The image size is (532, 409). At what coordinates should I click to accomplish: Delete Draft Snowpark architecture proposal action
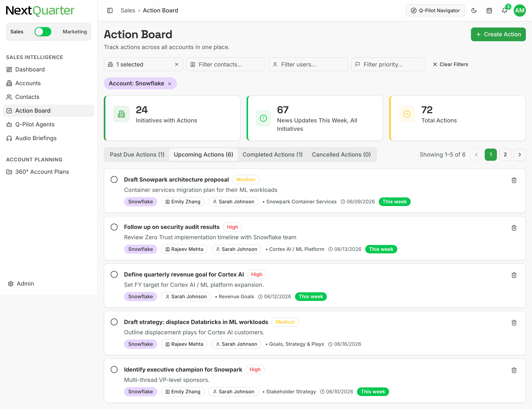click(514, 180)
